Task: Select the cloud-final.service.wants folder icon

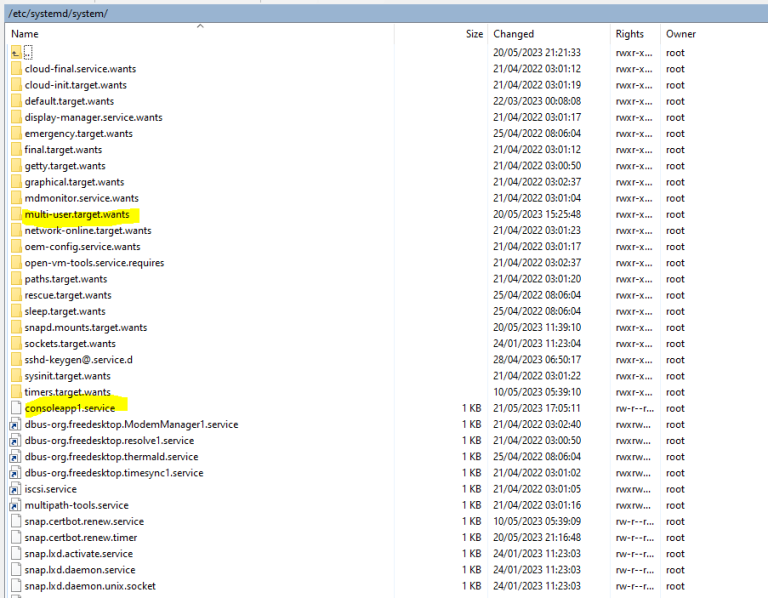Action: pos(16,69)
